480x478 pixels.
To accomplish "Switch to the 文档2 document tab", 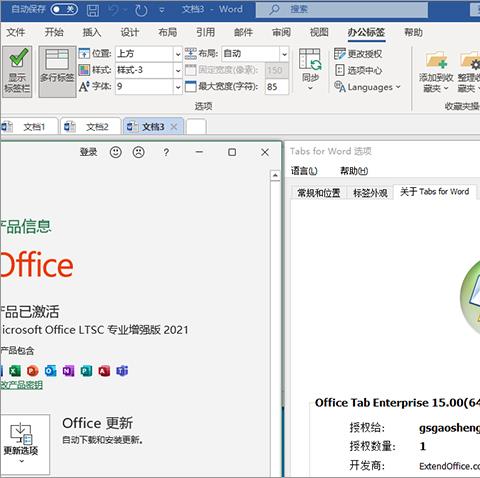I will (90, 127).
